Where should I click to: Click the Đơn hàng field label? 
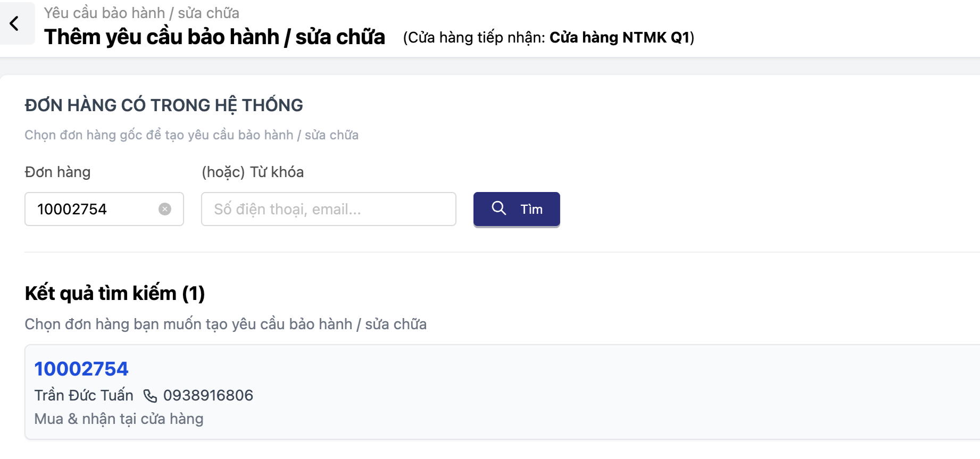pos(57,172)
